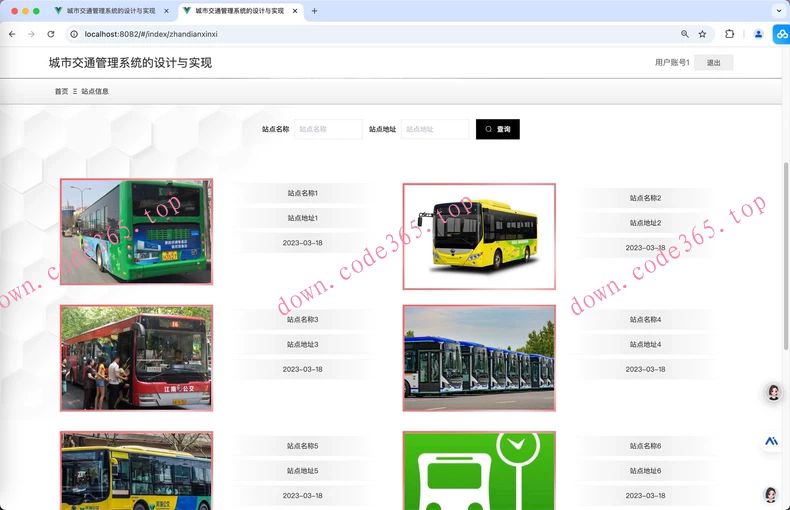This screenshot has width=790, height=510.
Task: Go back using browser back arrow
Action: 12,34
